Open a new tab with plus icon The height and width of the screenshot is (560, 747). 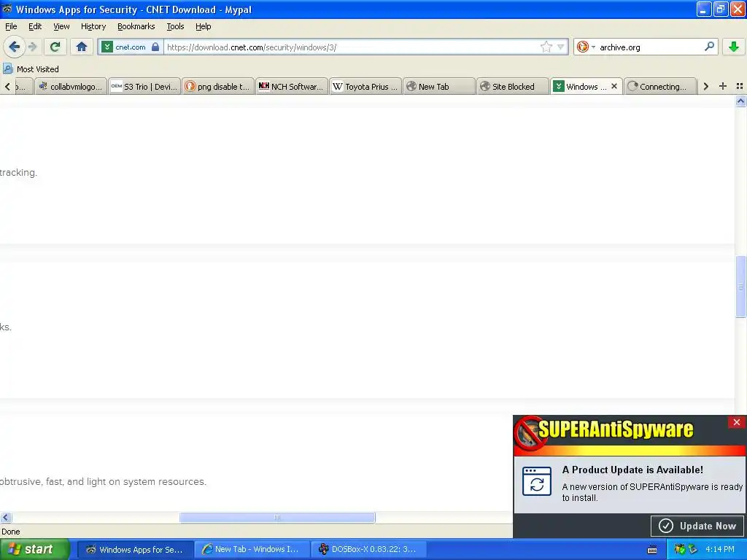[x=723, y=86]
